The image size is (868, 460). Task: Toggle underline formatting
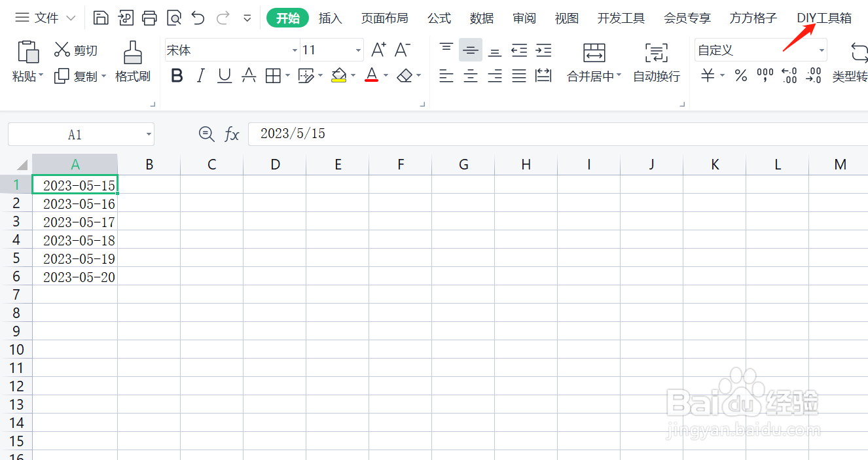click(x=225, y=76)
